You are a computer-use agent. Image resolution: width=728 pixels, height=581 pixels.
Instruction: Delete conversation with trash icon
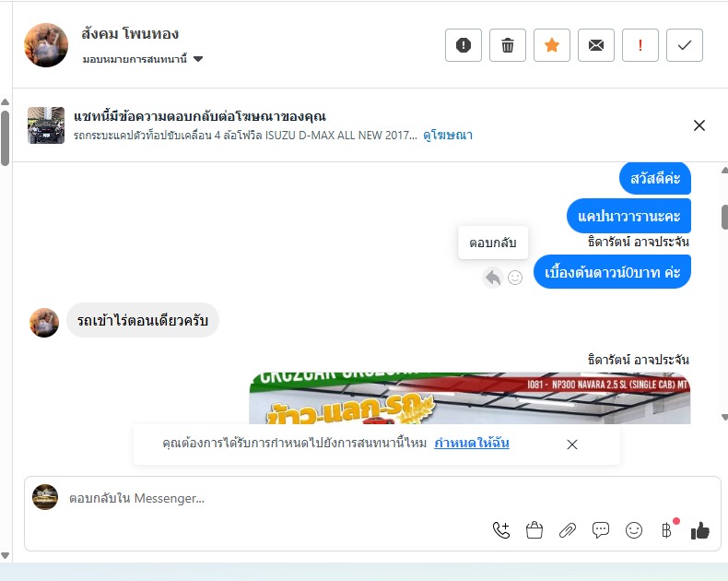click(508, 45)
